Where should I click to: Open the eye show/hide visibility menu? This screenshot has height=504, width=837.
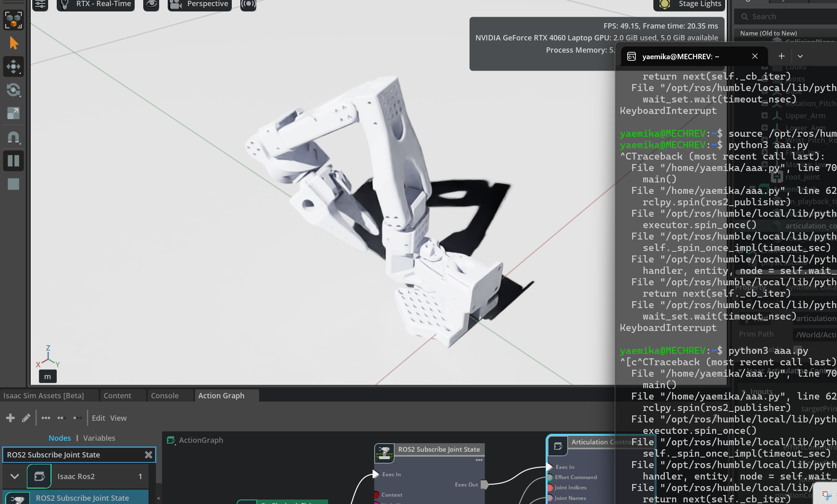151,4
